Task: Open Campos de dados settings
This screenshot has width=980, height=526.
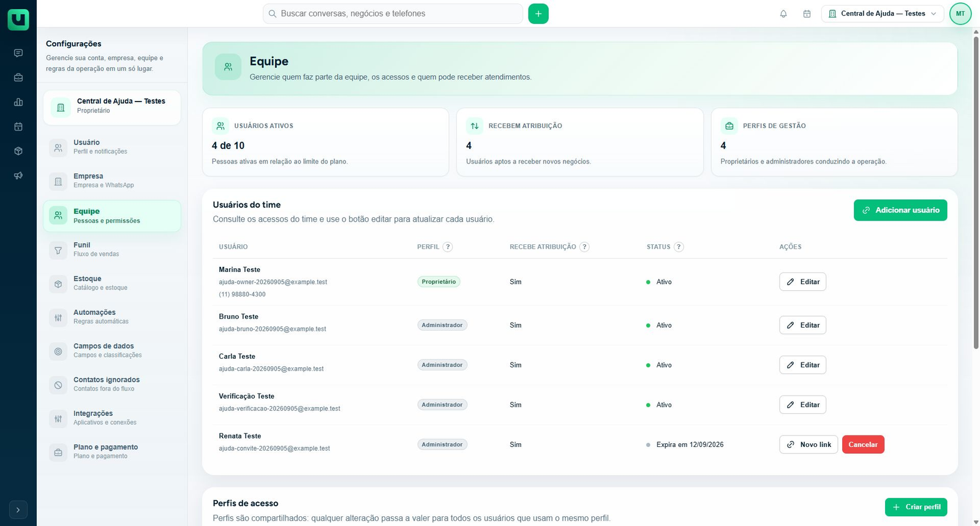Action: tap(112, 350)
